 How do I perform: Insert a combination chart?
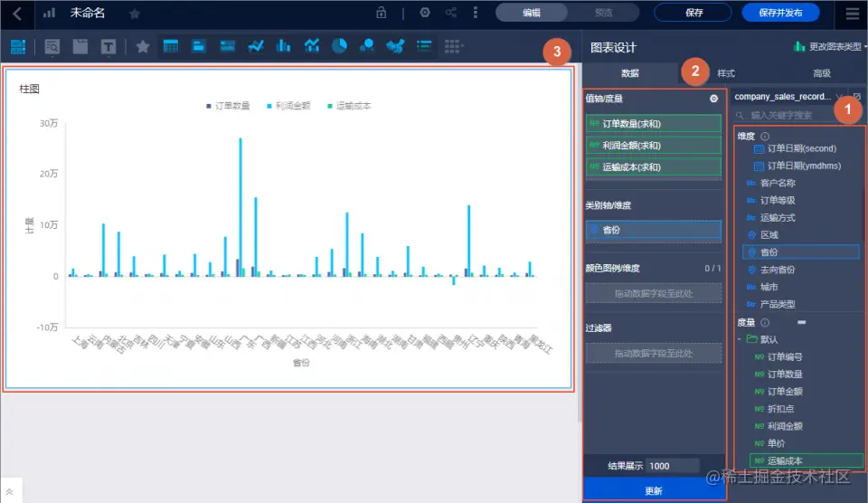tap(312, 46)
